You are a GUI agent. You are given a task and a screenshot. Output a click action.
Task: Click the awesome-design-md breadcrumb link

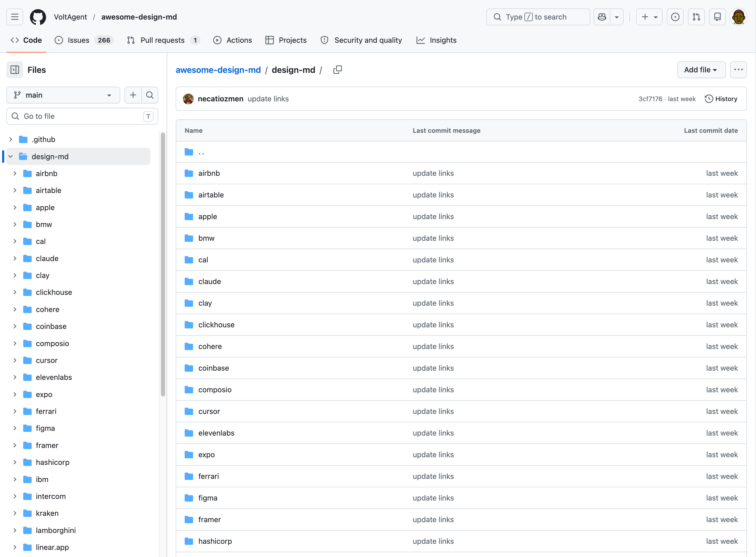218,70
